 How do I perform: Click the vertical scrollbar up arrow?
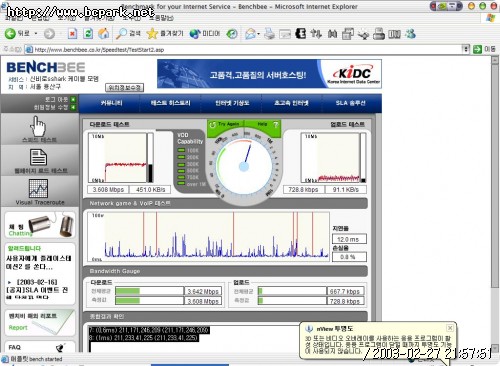pyautogui.click(x=495, y=60)
